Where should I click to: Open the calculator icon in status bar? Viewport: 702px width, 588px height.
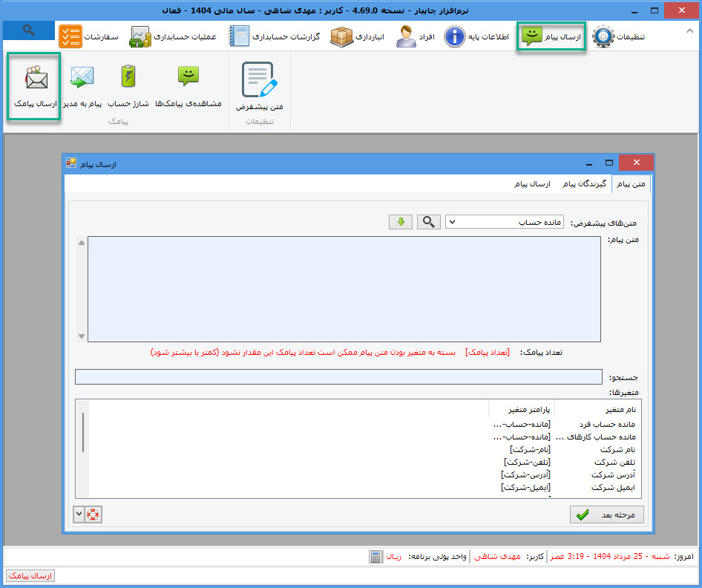tap(377, 556)
